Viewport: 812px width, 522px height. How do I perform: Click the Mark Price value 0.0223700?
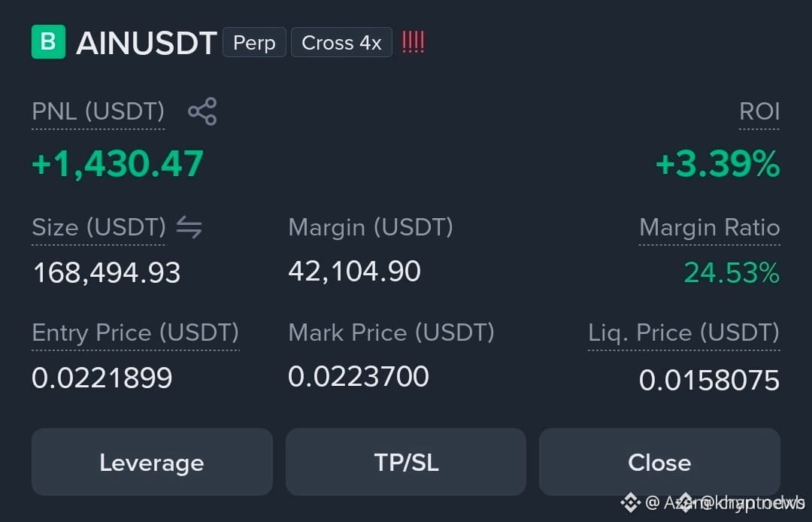point(359,377)
